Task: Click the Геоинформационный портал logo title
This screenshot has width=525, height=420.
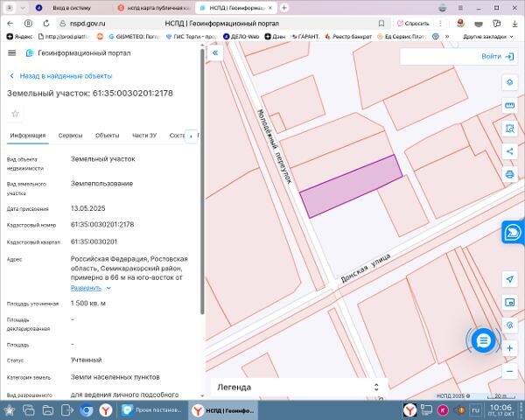Action: (x=79, y=52)
